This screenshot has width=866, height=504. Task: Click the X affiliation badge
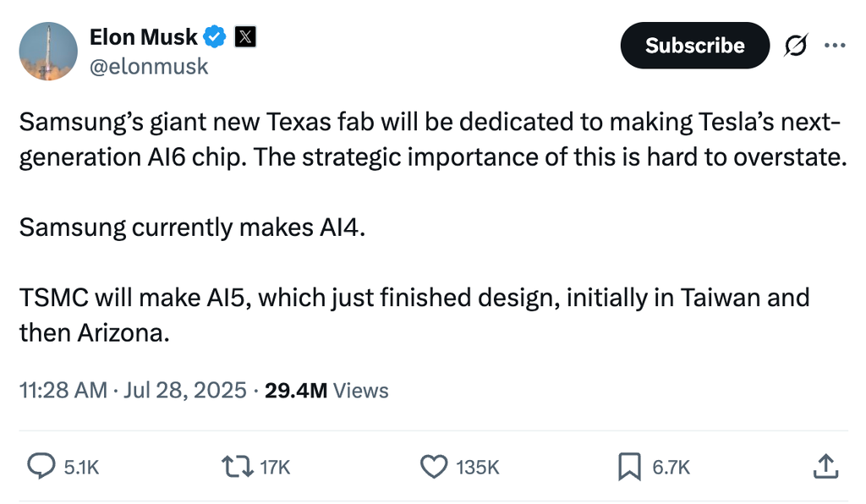244,36
